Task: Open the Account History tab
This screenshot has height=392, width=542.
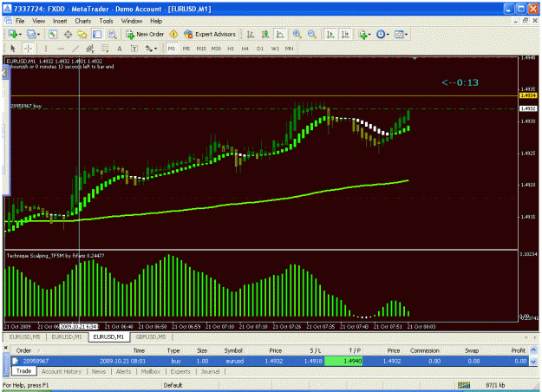Action: point(62,371)
